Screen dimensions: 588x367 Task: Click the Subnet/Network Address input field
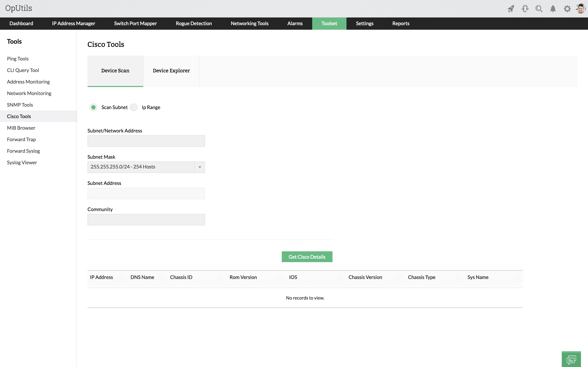point(146,141)
